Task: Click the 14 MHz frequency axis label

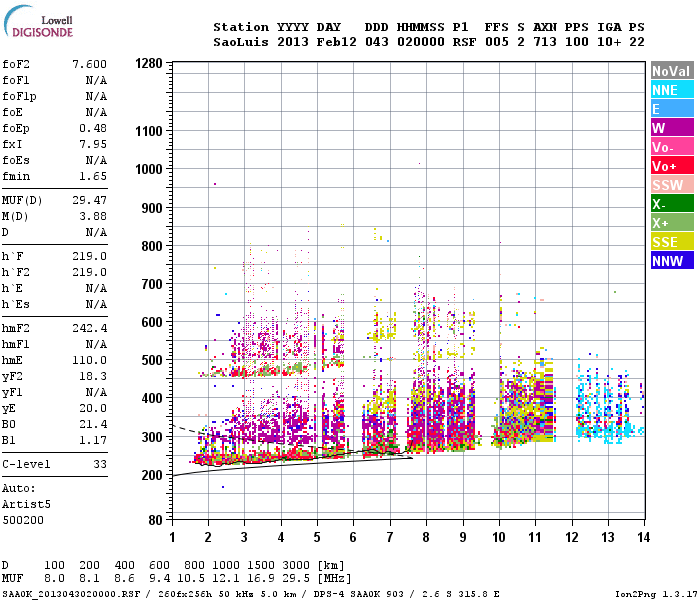Action: [x=643, y=537]
